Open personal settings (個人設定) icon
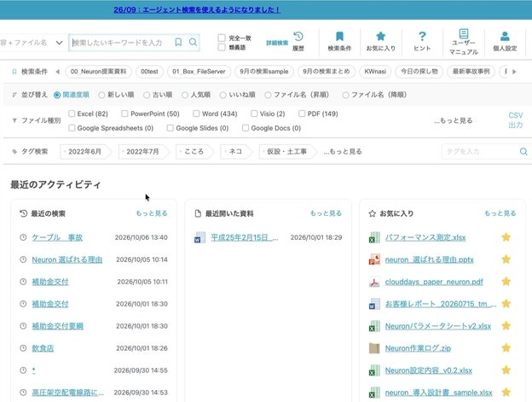 (x=505, y=37)
